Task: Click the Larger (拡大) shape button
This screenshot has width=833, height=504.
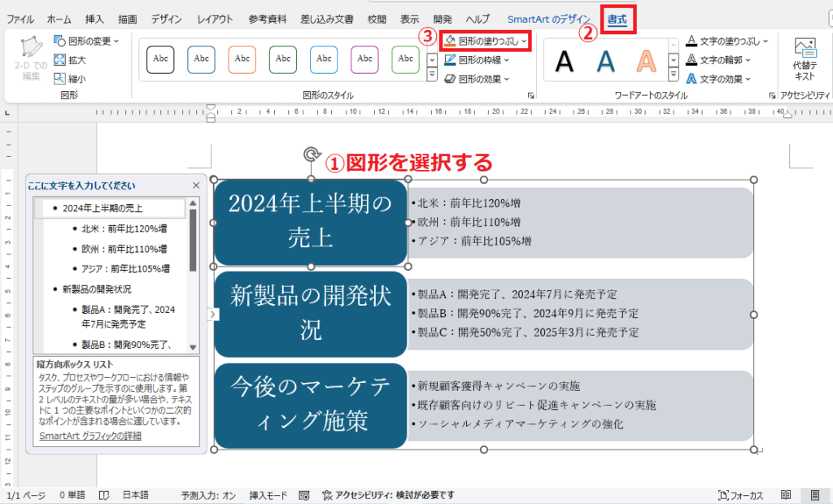Action: (70, 60)
